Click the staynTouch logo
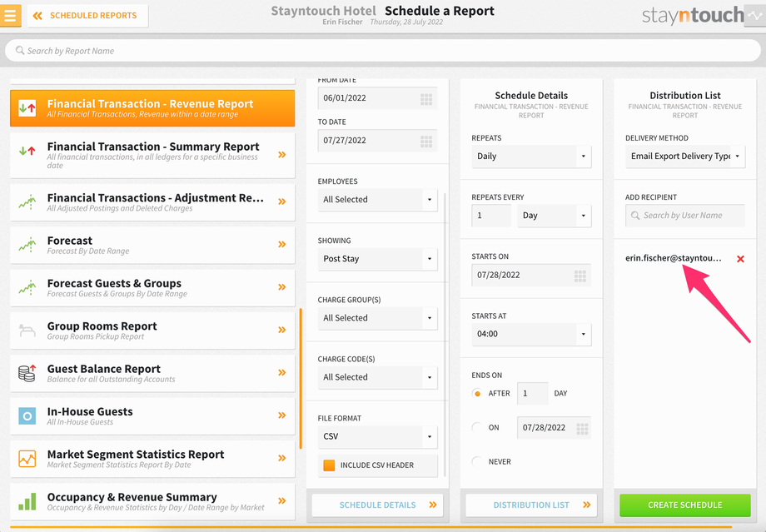Image resolution: width=766 pixels, height=532 pixels. (693, 16)
